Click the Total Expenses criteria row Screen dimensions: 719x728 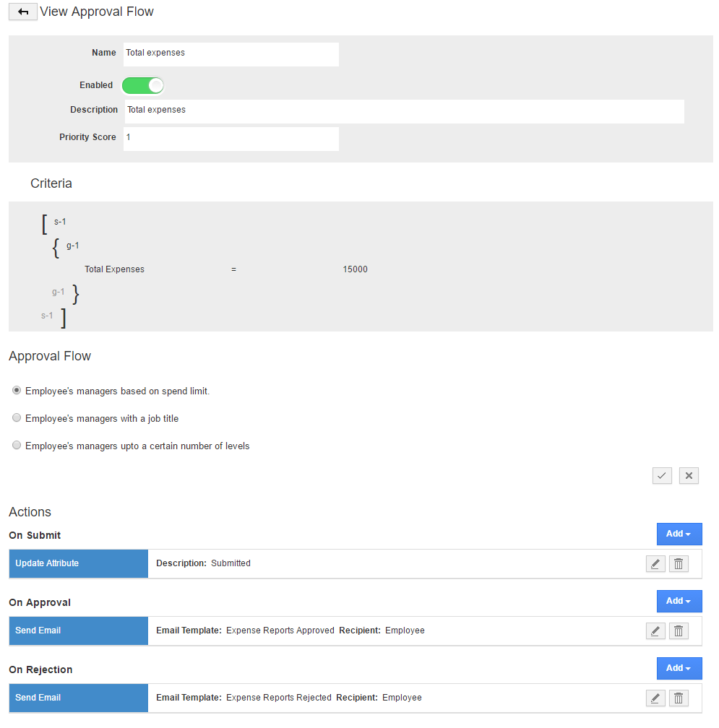pos(225,269)
